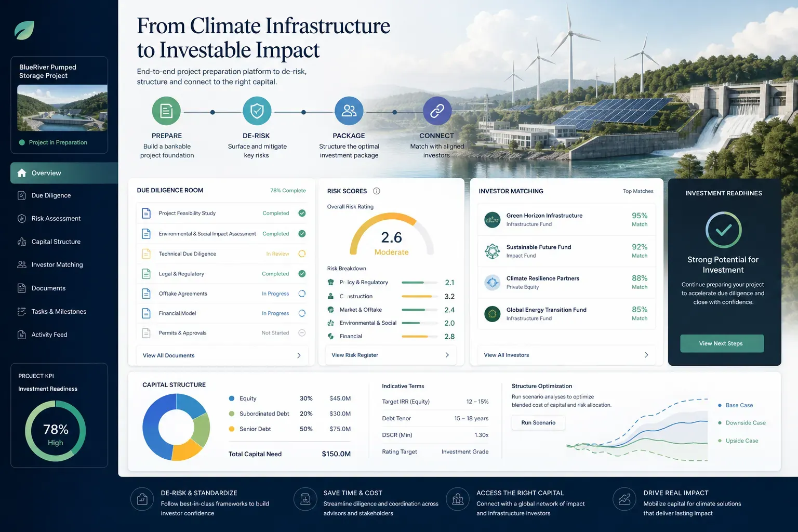
Task: Click the CONNECT link step icon
Action: pyautogui.click(x=437, y=111)
